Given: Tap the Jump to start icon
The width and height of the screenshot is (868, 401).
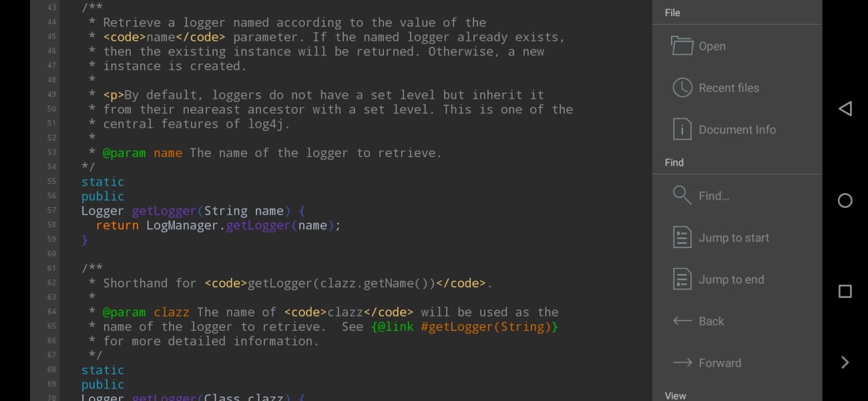Looking at the screenshot, I should (x=682, y=238).
